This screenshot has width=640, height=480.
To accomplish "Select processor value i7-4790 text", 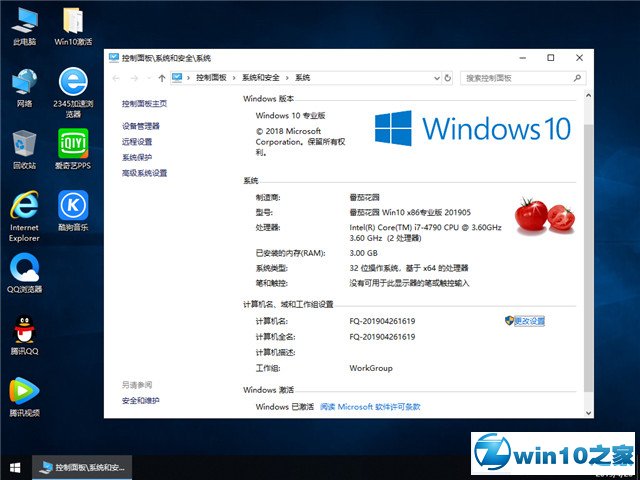I will 425,233.
